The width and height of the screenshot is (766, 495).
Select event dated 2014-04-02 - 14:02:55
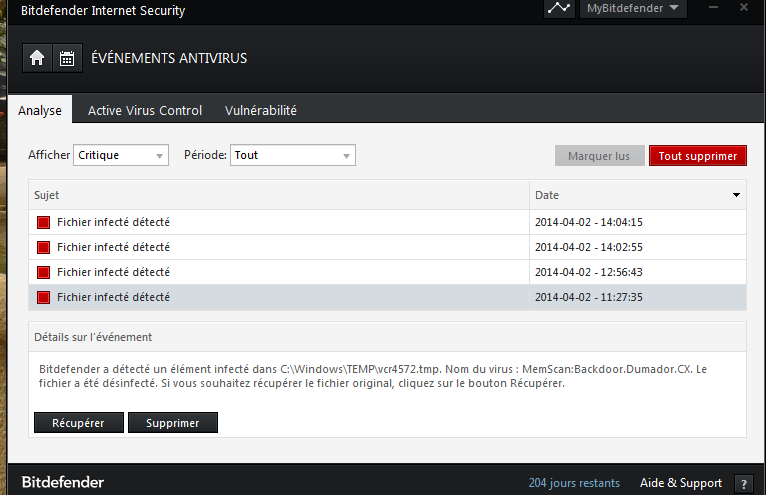tap(387, 247)
